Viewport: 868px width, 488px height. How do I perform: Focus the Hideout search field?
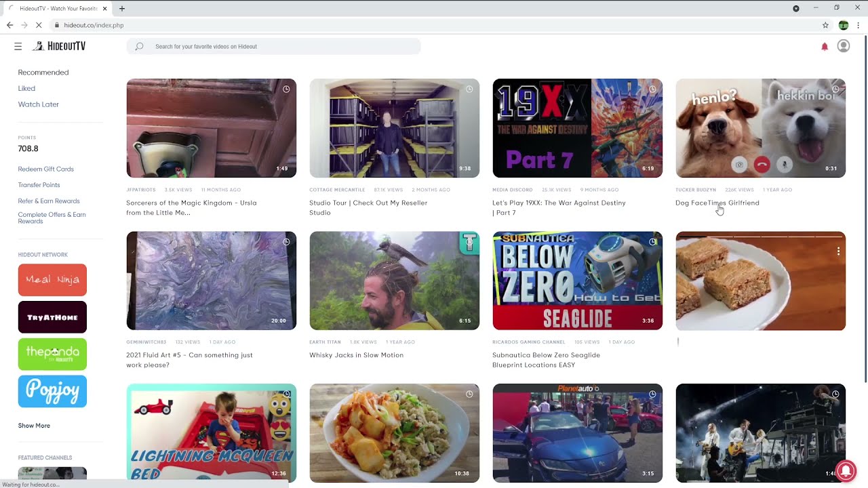(273, 46)
